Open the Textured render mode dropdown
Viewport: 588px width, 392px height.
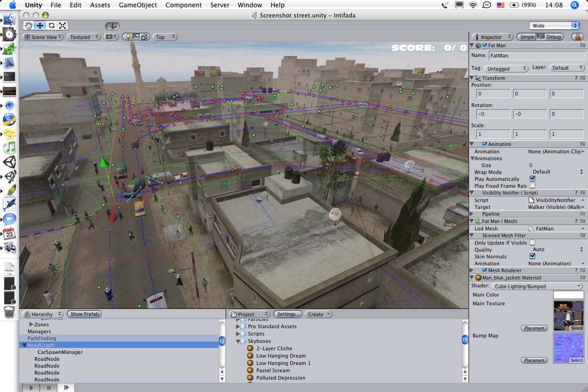(84, 37)
